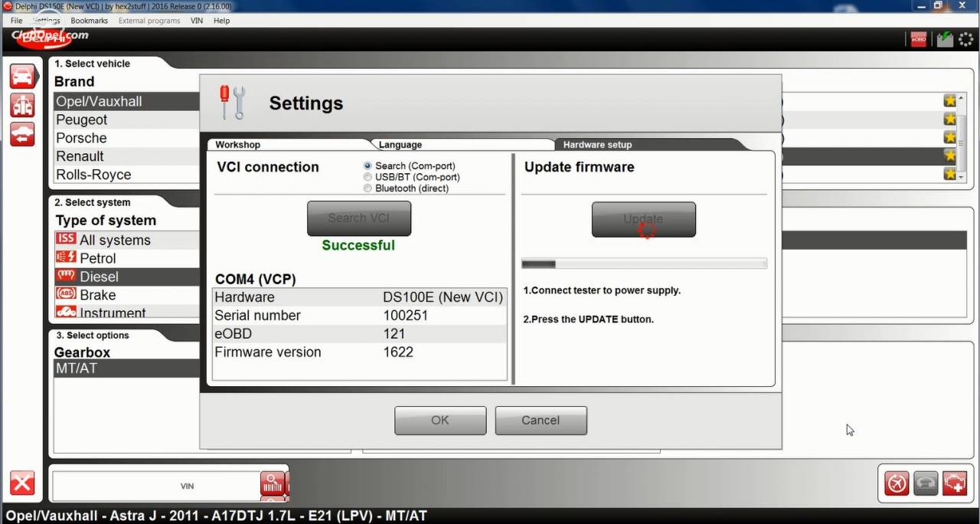Click the Search VCI button
This screenshot has height=524, width=980.
click(x=359, y=218)
